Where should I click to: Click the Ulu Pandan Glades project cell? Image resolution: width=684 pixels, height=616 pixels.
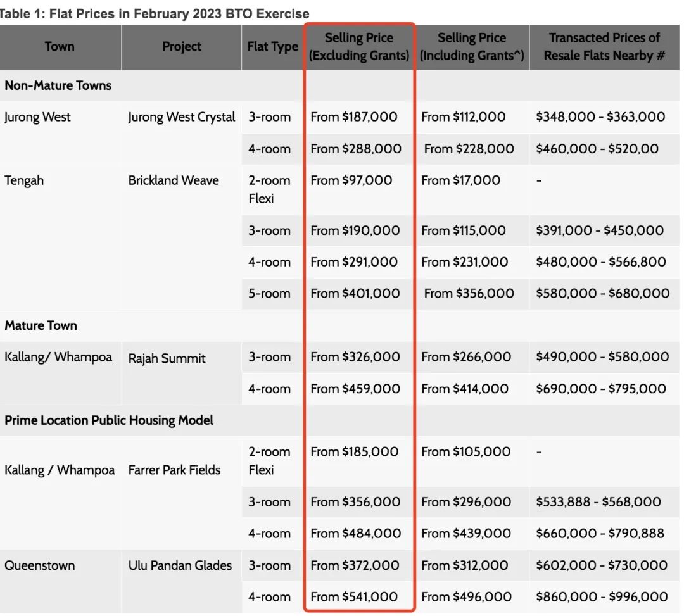(x=180, y=565)
